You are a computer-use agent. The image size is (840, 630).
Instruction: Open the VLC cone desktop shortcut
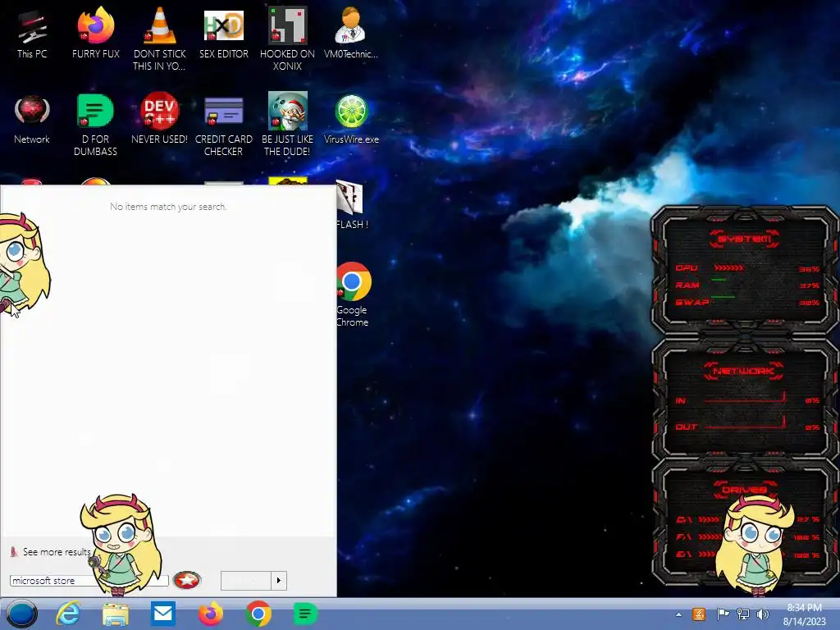tap(160, 38)
